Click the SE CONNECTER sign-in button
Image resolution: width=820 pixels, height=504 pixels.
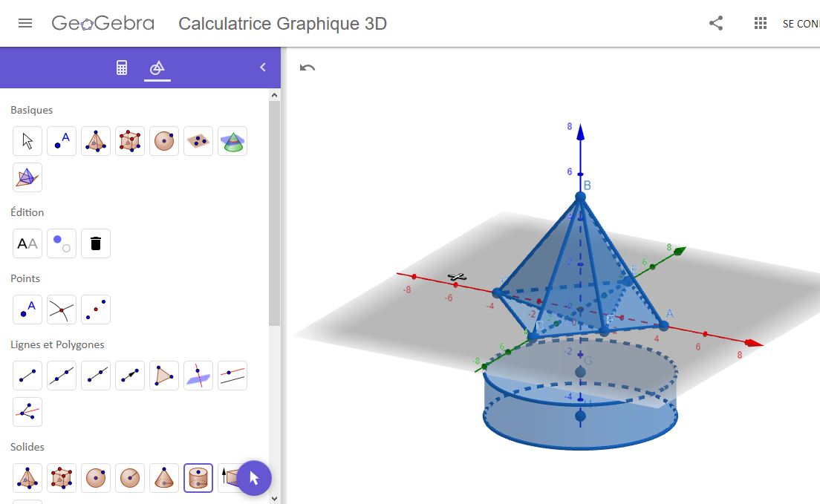coord(801,24)
